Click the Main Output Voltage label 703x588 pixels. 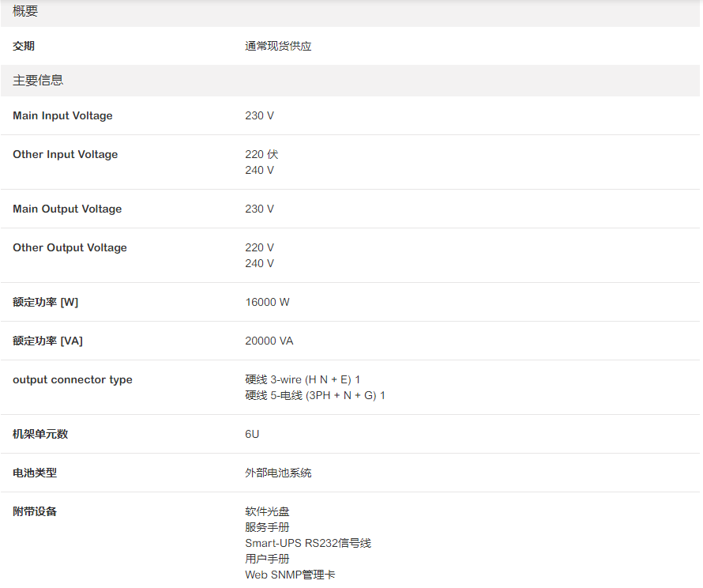pyautogui.click(x=67, y=209)
